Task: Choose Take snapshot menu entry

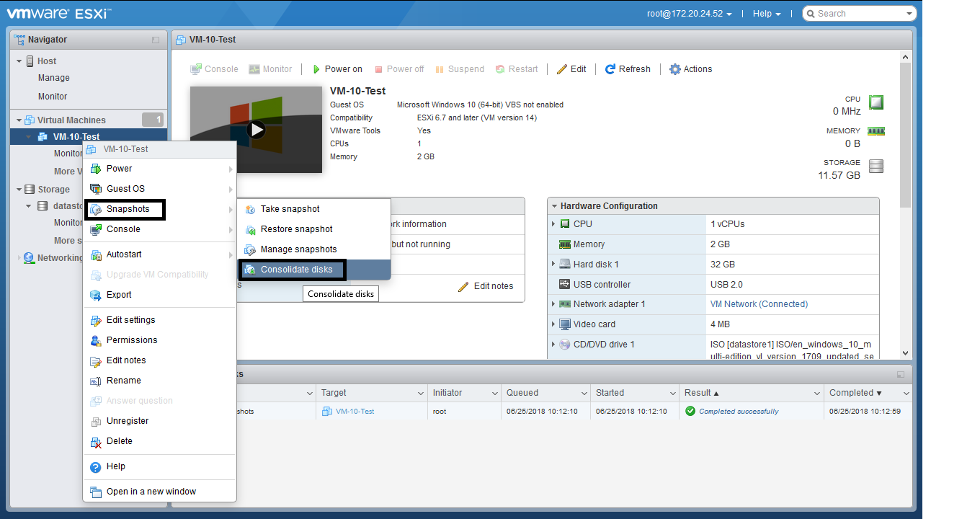Action: point(290,209)
